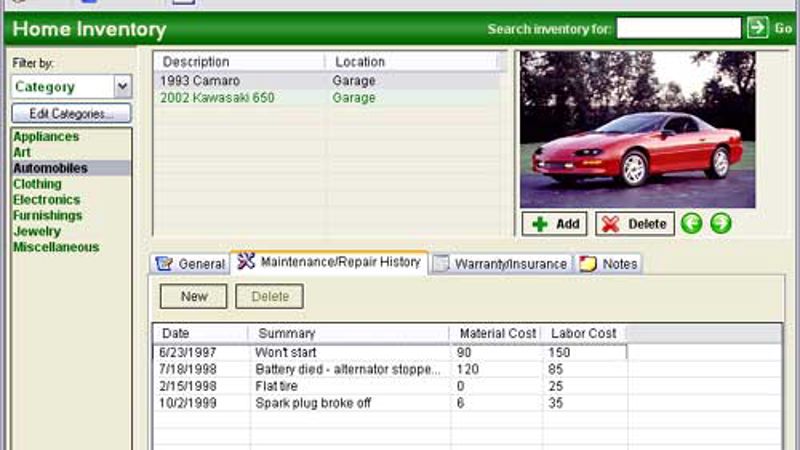Click labor cost 150 cell
Viewport: 800px width, 450px height.
tap(559, 353)
